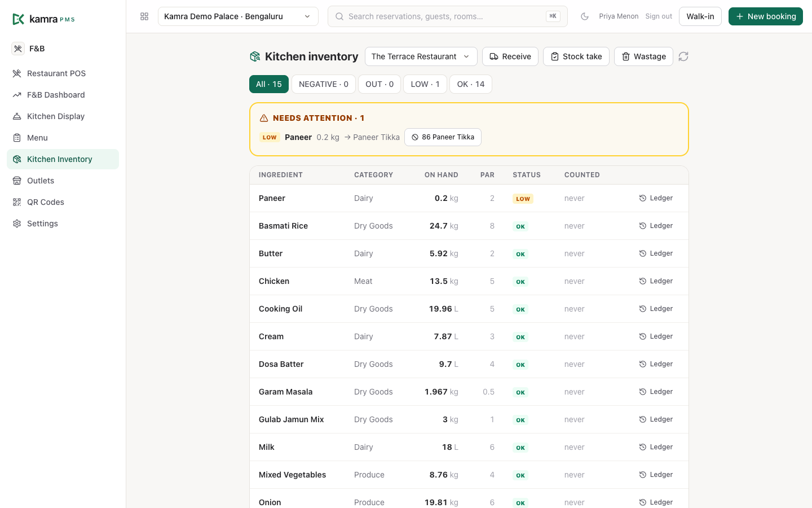View the Ledger for Cream
The width and height of the screenshot is (812, 508).
pyautogui.click(x=656, y=336)
